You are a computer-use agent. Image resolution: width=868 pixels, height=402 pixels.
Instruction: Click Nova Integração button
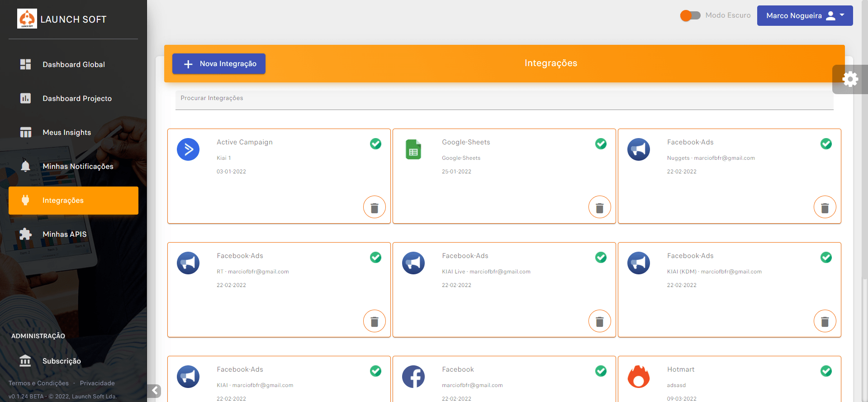pyautogui.click(x=219, y=64)
